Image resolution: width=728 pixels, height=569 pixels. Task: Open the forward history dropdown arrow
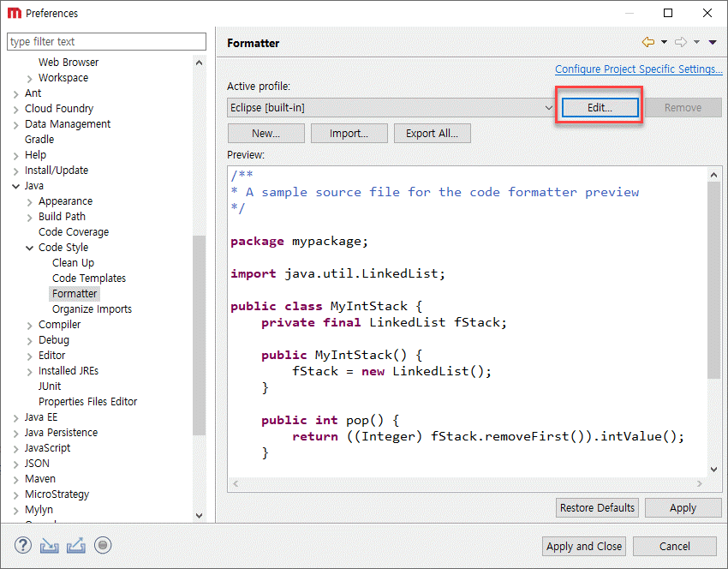[x=696, y=42]
